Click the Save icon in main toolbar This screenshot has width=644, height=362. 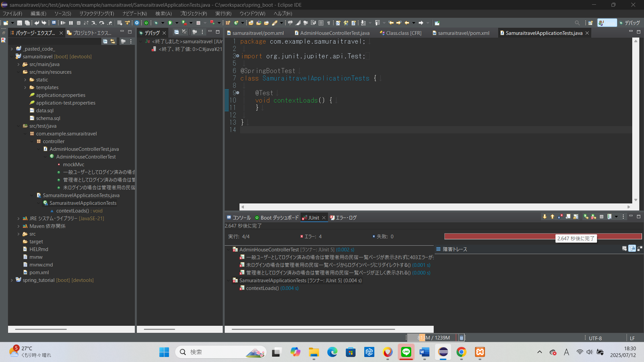click(x=19, y=23)
